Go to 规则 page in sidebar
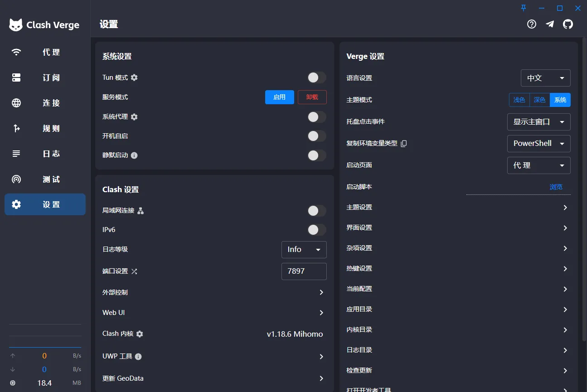The height and width of the screenshot is (392, 587). coord(45,128)
